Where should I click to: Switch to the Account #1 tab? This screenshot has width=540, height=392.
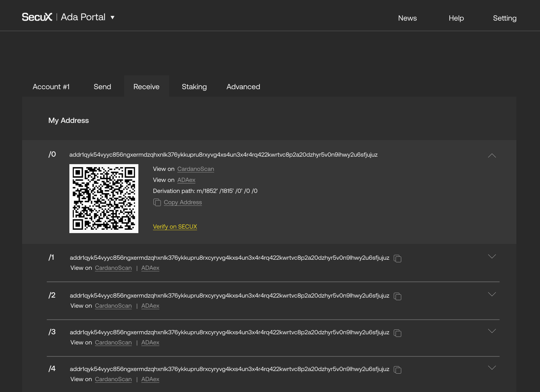click(x=51, y=87)
